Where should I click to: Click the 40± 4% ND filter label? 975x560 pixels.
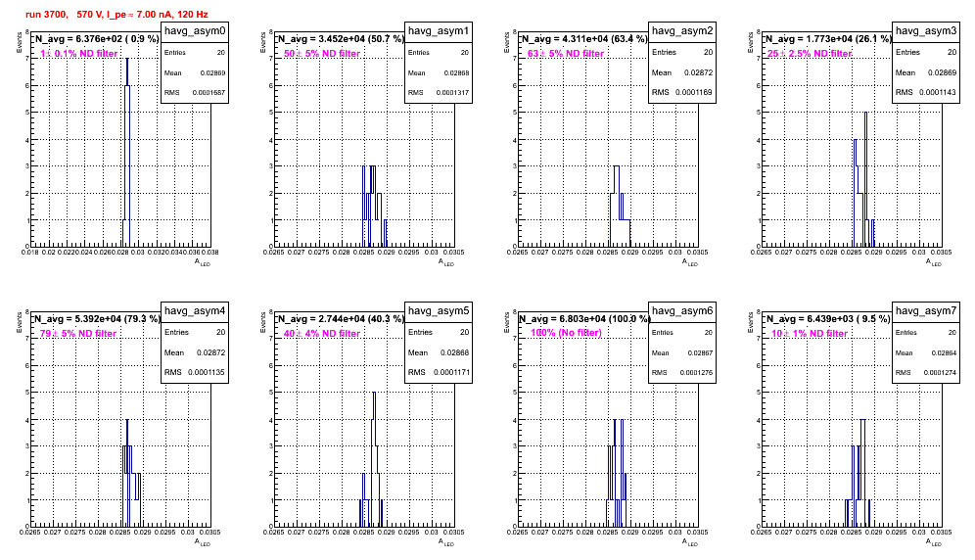(x=322, y=334)
